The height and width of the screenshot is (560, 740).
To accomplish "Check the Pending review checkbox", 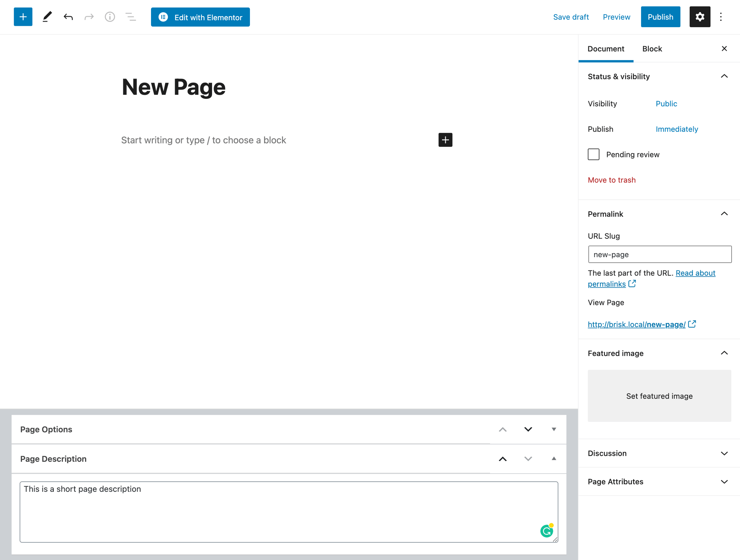I will point(593,154).
